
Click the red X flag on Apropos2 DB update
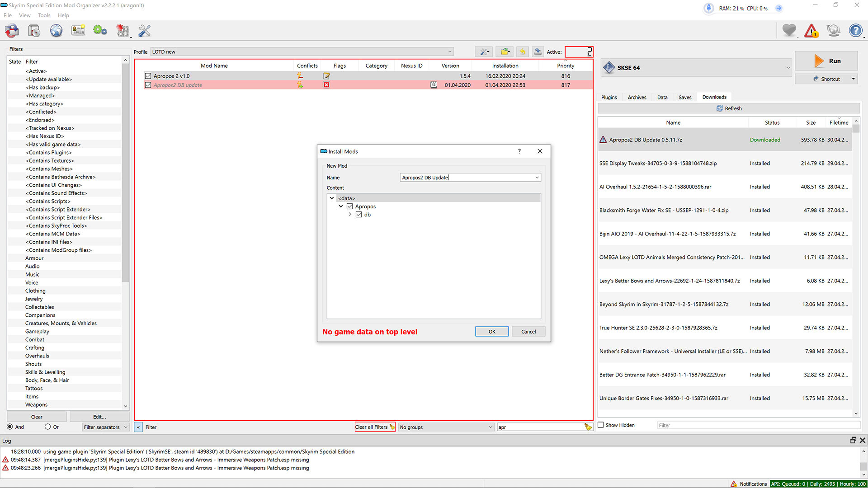point(326,85)
